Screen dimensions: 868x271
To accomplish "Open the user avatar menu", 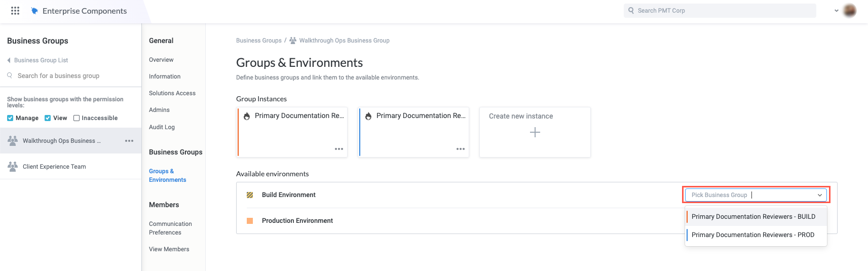I will [850, 10].
